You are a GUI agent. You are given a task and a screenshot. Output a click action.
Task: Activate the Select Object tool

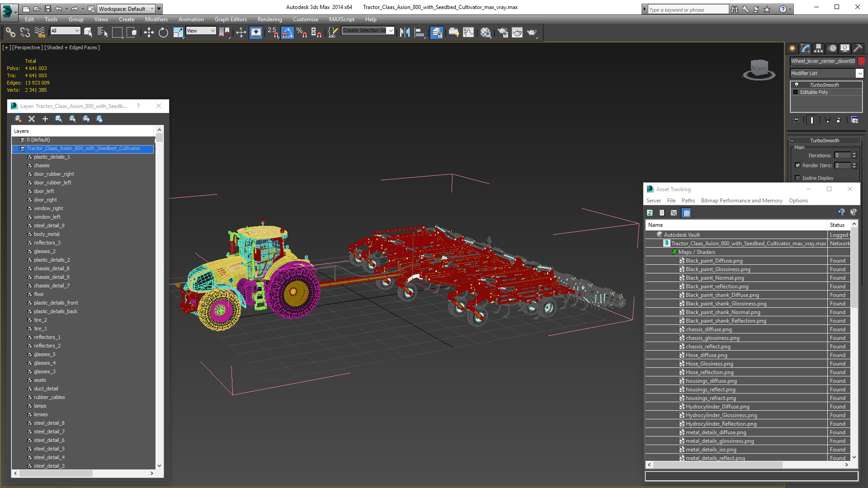[x=88, y=32]
